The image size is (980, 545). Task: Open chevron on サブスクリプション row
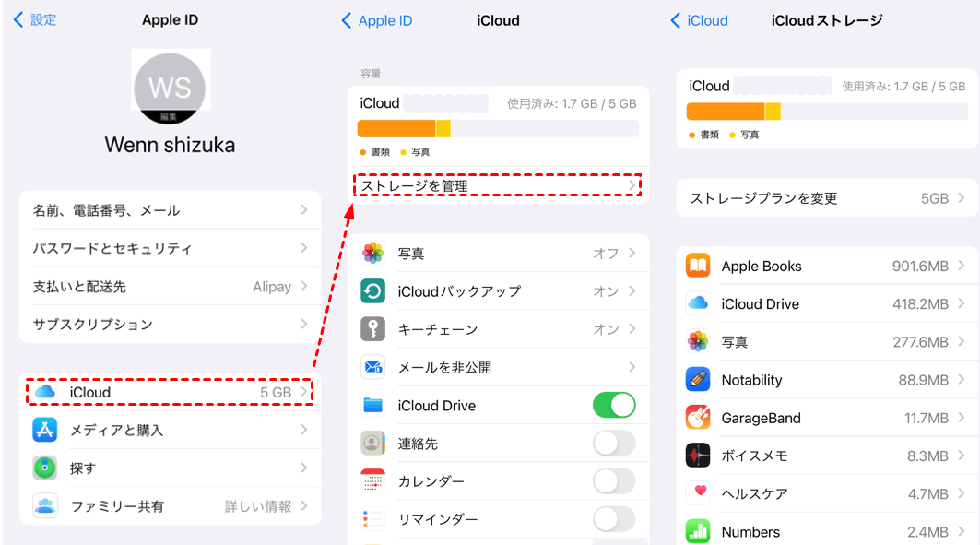coord(303,324)
